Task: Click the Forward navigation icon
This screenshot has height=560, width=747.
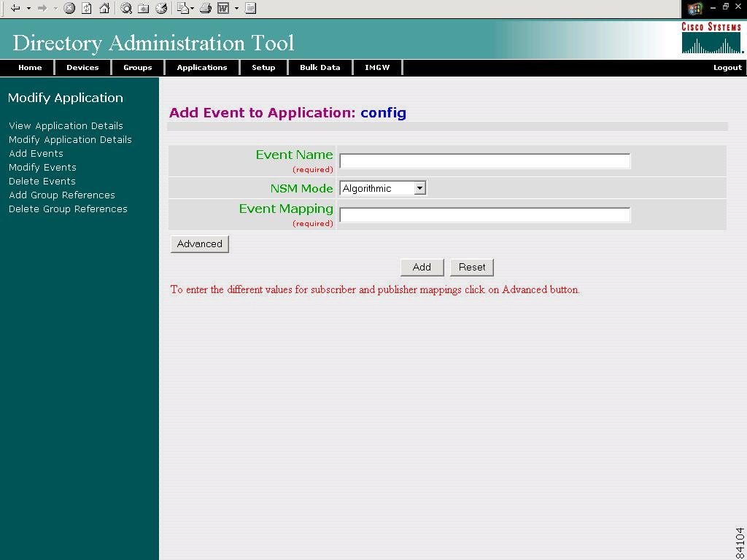Action: [x=41, y=9]
